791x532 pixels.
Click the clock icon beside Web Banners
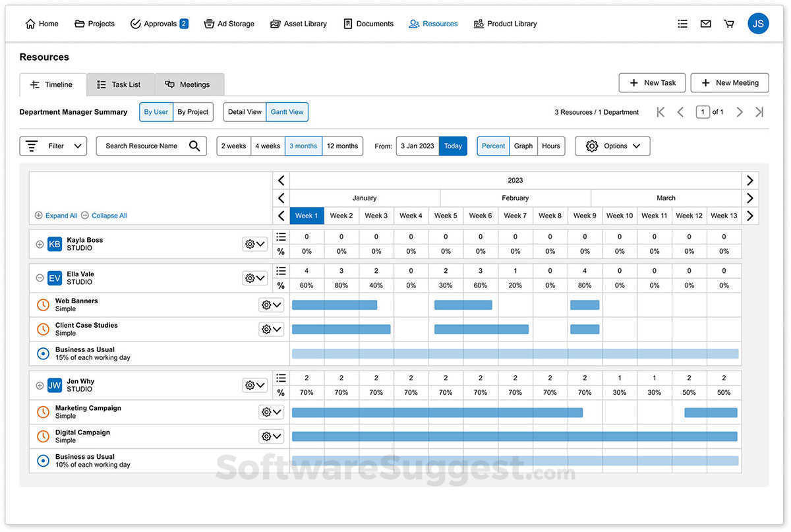point(43,305)
